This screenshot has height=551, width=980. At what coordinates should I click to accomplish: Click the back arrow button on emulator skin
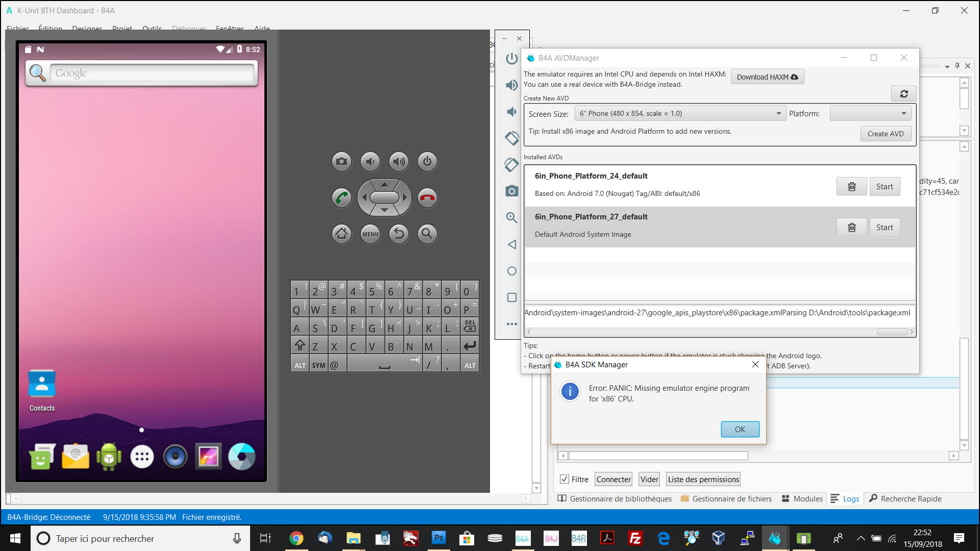click(399, 234)
